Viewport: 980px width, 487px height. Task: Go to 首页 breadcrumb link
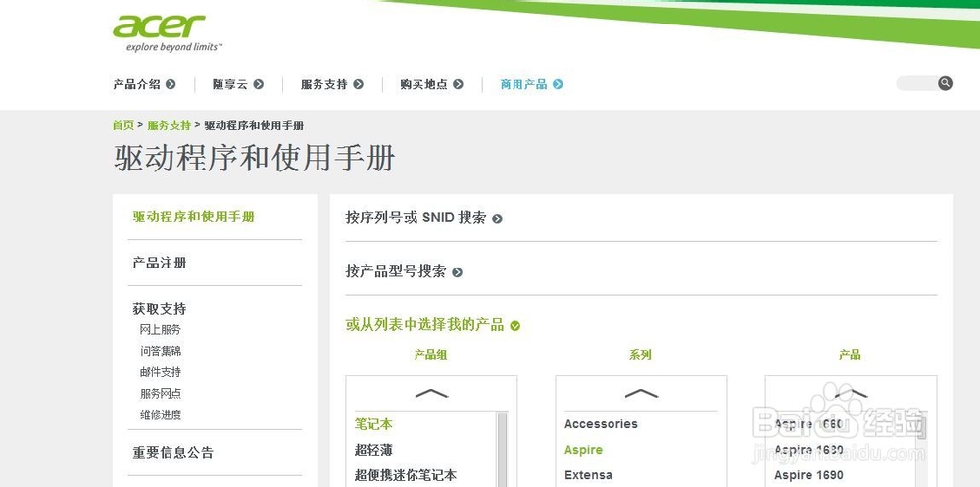123,125
